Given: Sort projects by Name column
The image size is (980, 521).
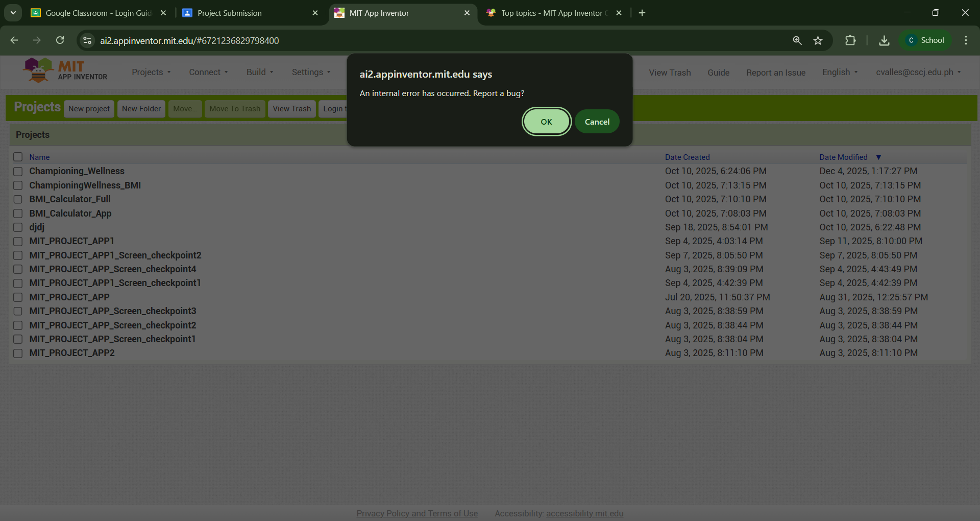Looking at the screenshot, I should tap(39, 157).
